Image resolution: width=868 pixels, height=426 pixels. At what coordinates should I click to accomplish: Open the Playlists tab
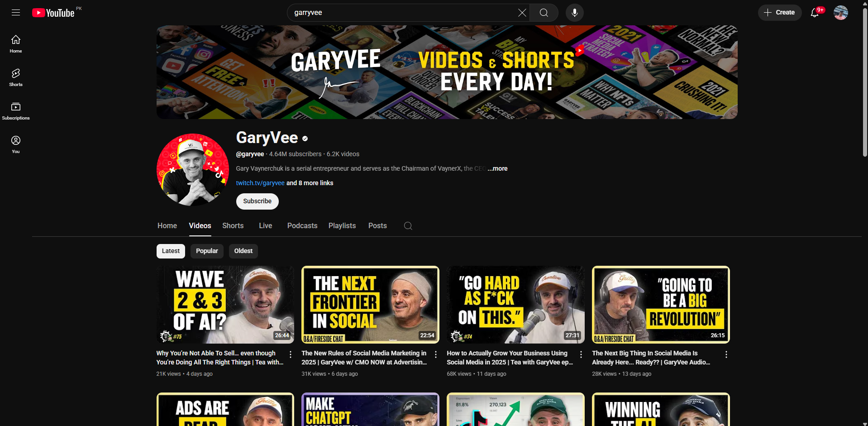click(x=342, y=226)
